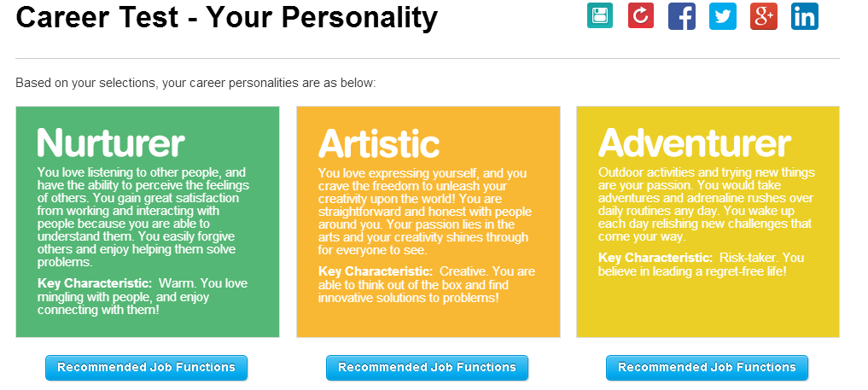Click the Nurturer heading
868x390 pixels.
(111, 143)
